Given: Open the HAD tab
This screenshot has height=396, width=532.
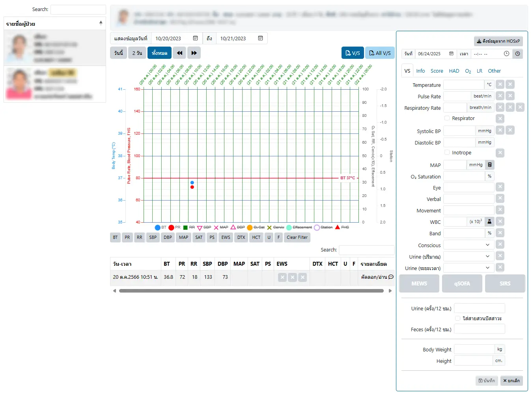Looking at the screenshot, I should [x=454, y=71].
